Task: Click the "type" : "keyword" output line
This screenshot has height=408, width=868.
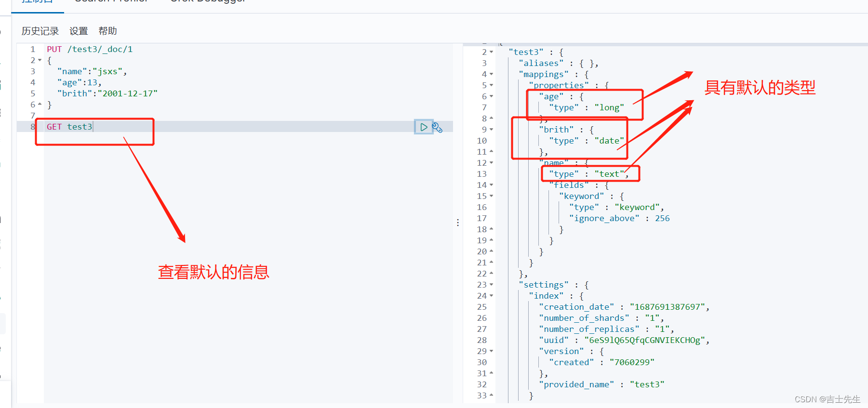Action: 616,207
